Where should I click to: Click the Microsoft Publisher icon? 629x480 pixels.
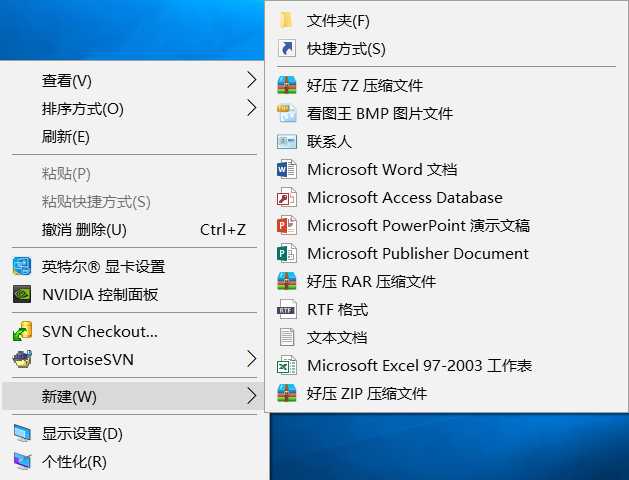point(286,253)
